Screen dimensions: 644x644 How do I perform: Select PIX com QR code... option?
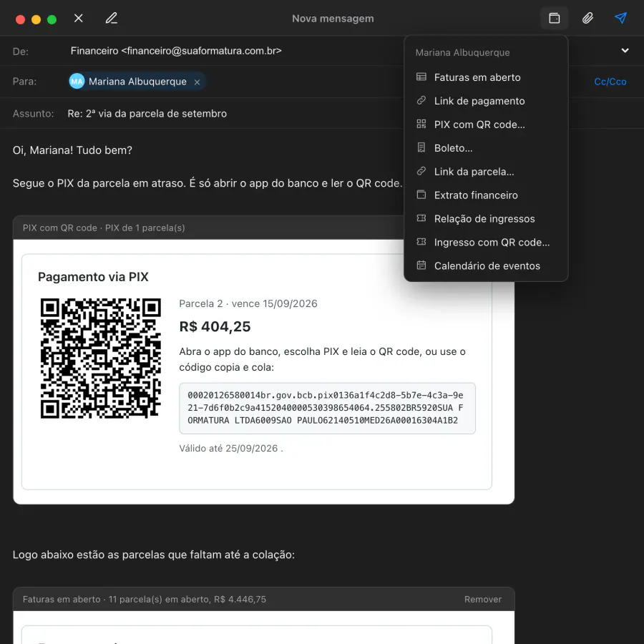pos(486,125)
